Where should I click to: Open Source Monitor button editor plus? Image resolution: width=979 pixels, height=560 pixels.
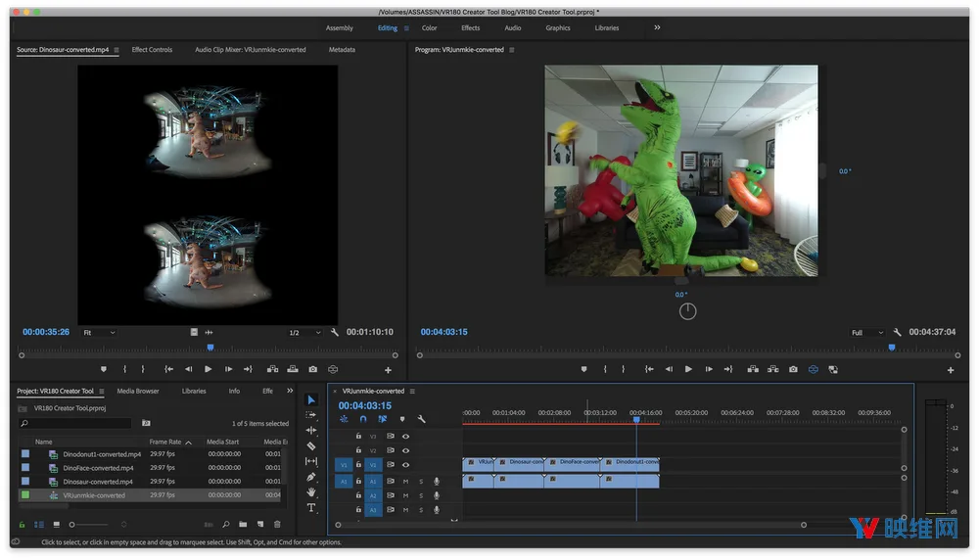point(388,370)
